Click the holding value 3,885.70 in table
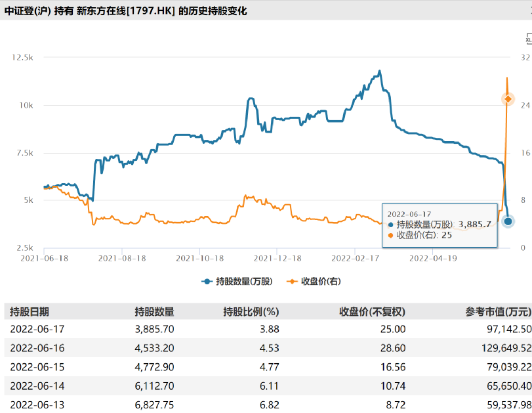 (x=154, y=329)
